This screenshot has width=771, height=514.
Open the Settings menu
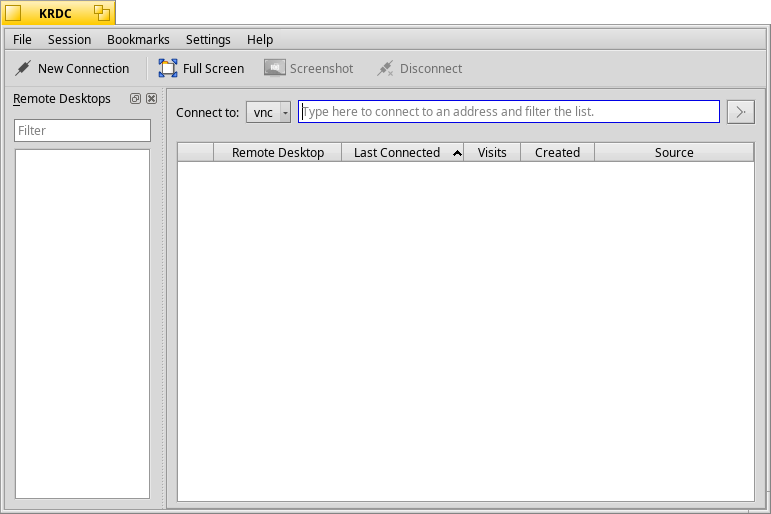point(208,39)
